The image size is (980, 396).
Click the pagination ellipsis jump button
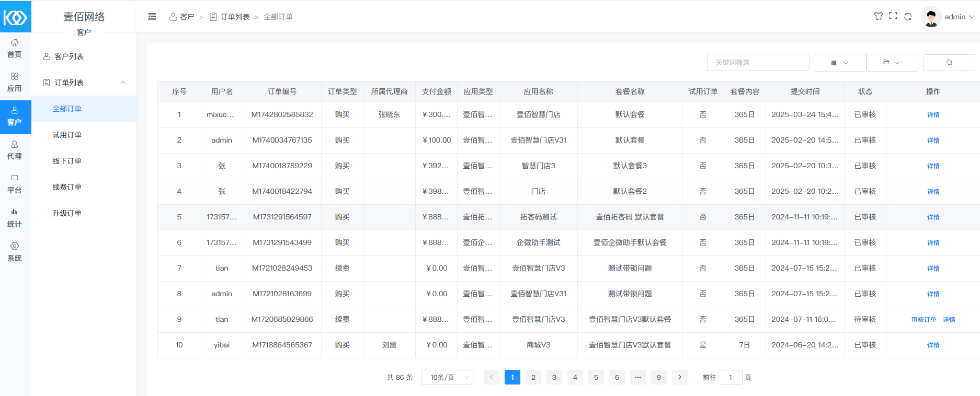(x=638, y=377)
